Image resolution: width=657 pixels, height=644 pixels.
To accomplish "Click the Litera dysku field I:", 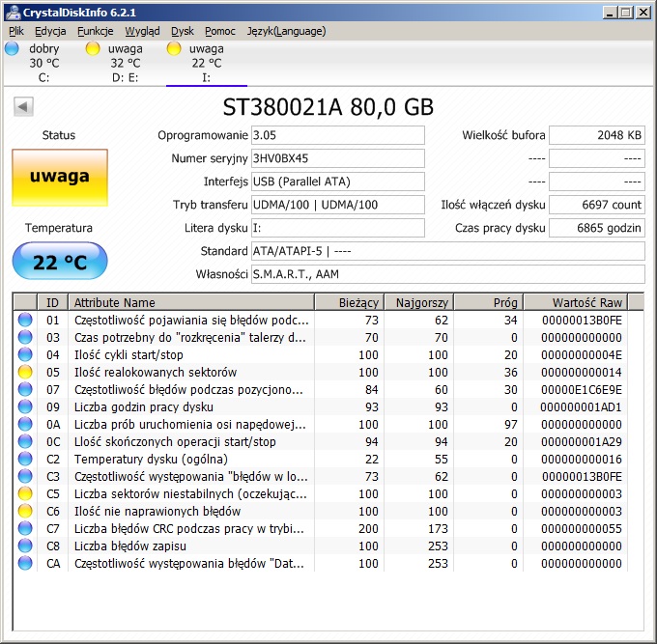I will coord(338,228).
